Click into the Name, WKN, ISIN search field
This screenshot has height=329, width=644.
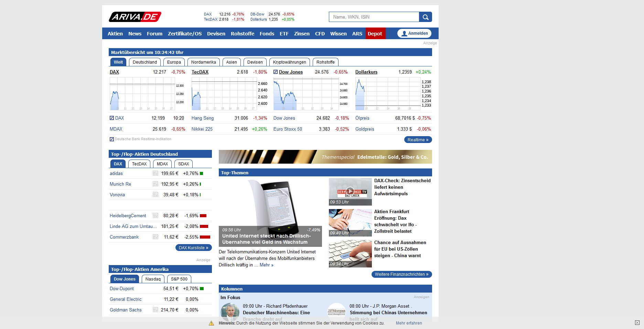[374, 17]
